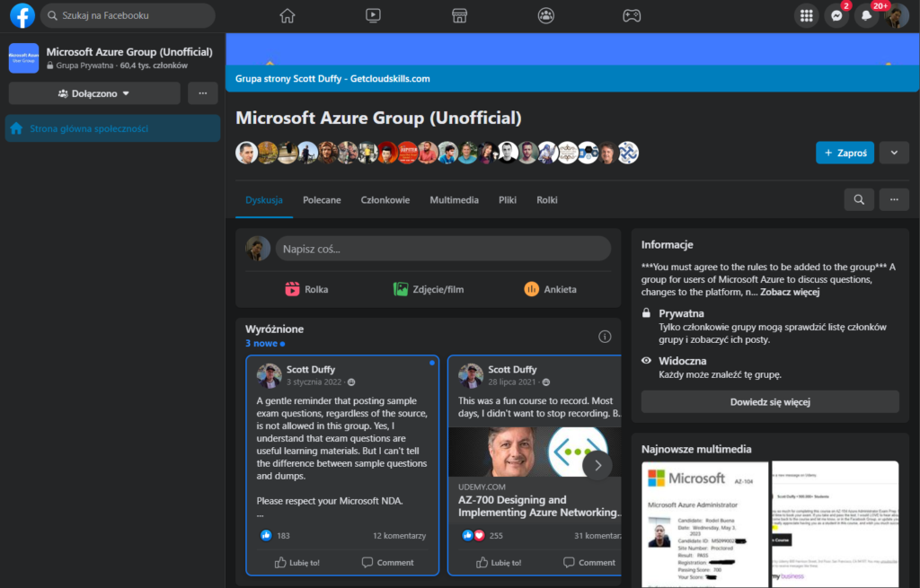
Task: Switch to the Dyskusja tab
Action: click(264, 200)
